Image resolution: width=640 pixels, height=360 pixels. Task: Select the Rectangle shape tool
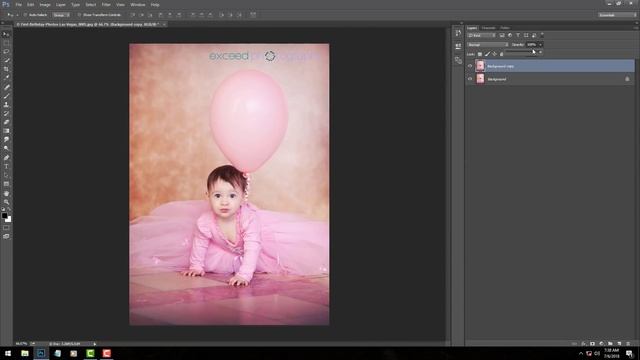tap(6, 184)
